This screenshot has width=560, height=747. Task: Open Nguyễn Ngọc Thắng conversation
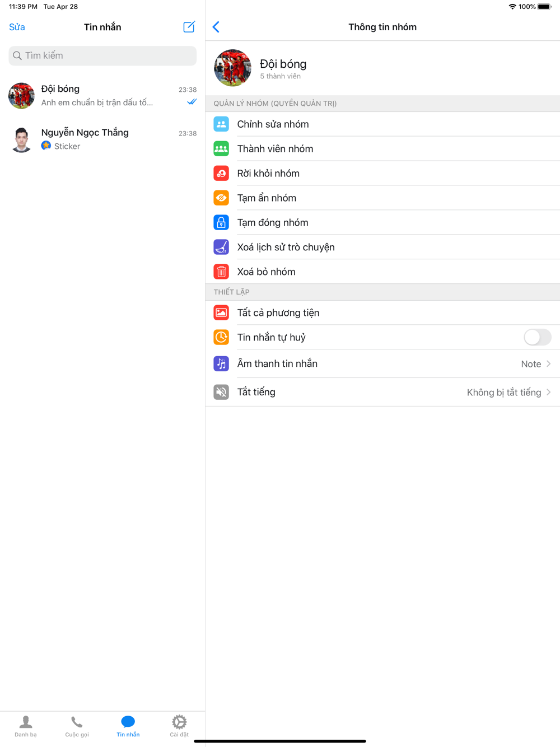[x=102, y=139]
